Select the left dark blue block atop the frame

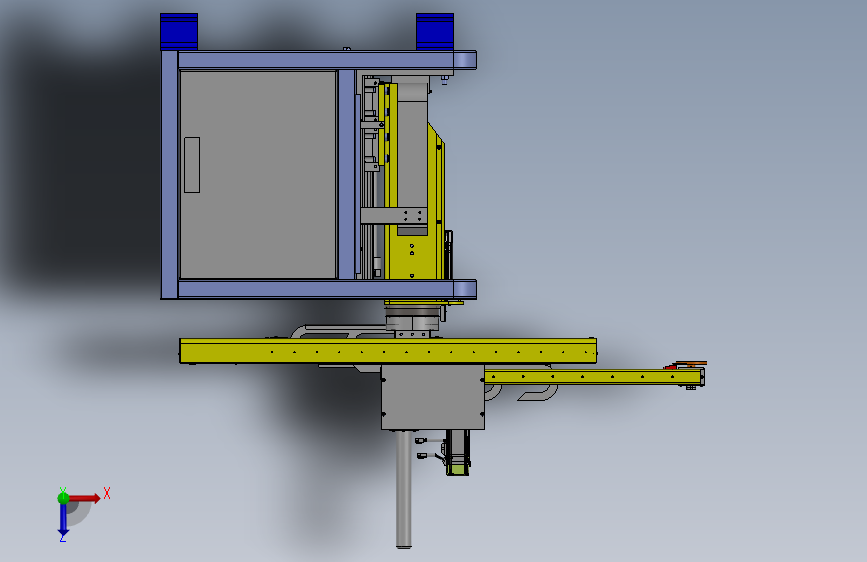pos(179,32)
